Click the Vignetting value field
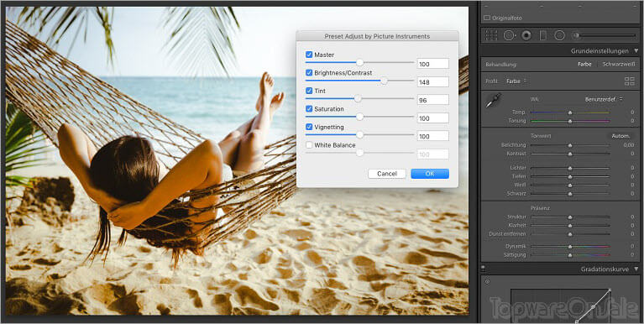Image resolution: width=644 pixels, height=324 pixels. tap(433, 136)
